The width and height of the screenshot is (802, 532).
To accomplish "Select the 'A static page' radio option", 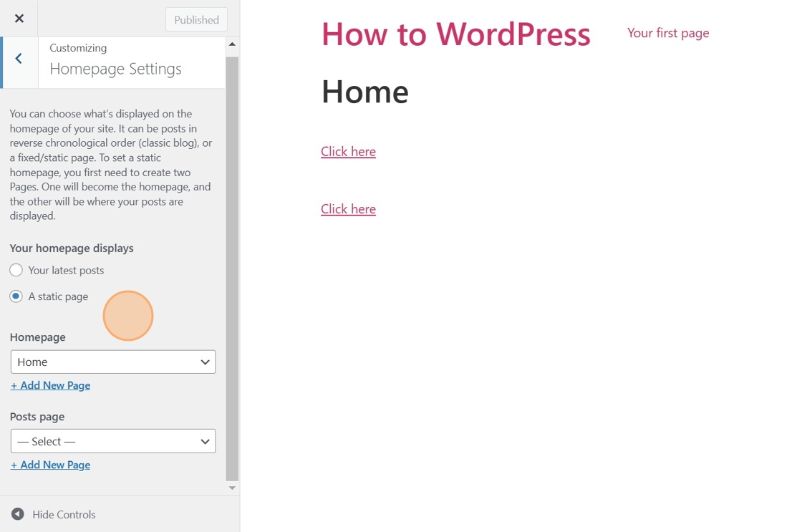I will [16, 296].
